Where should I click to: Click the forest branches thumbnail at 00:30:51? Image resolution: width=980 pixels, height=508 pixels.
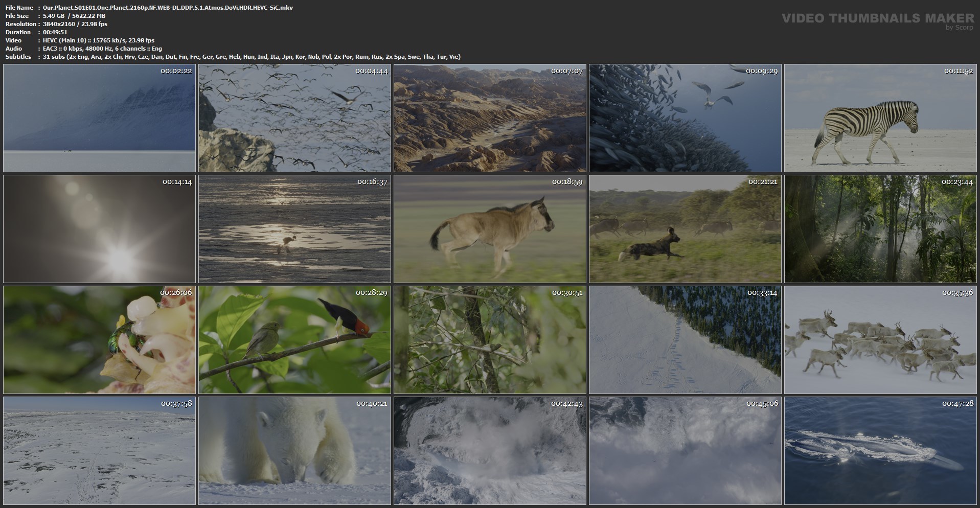[490, 340]
